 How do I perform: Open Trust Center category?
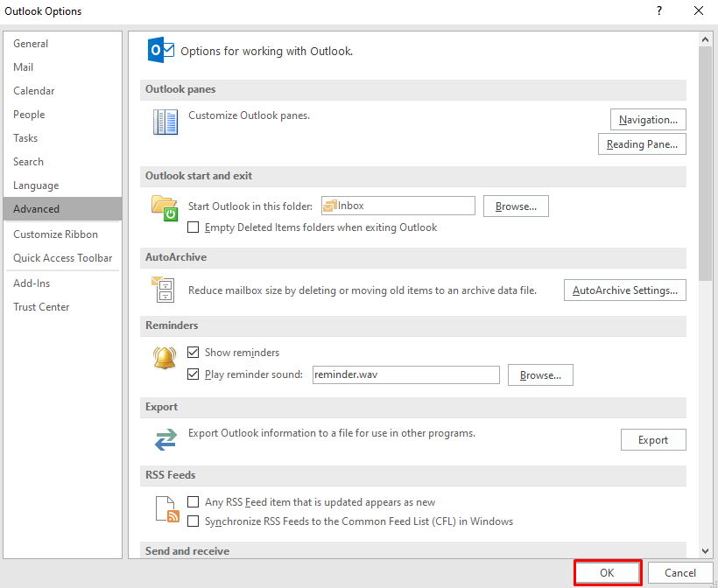63,307
